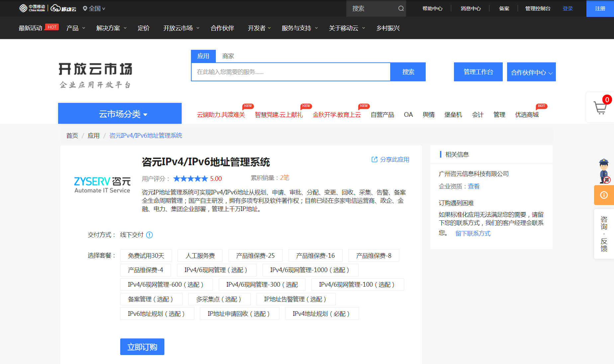Screen dimensions: 614x364
Task: Click the police mascot icon
Action: coord(604,171)
